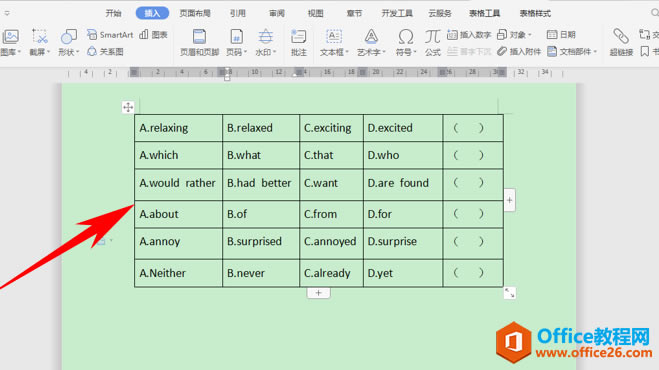The image size is (659, 370).
Task: Open the 图库 picture library icon
Action: pos(10,37)
